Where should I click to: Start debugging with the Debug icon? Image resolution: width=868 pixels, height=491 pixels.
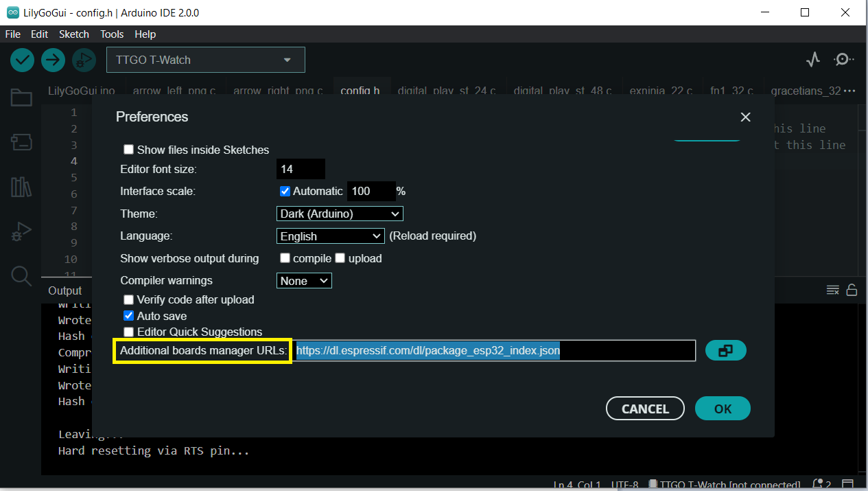[x=83, y=60]
